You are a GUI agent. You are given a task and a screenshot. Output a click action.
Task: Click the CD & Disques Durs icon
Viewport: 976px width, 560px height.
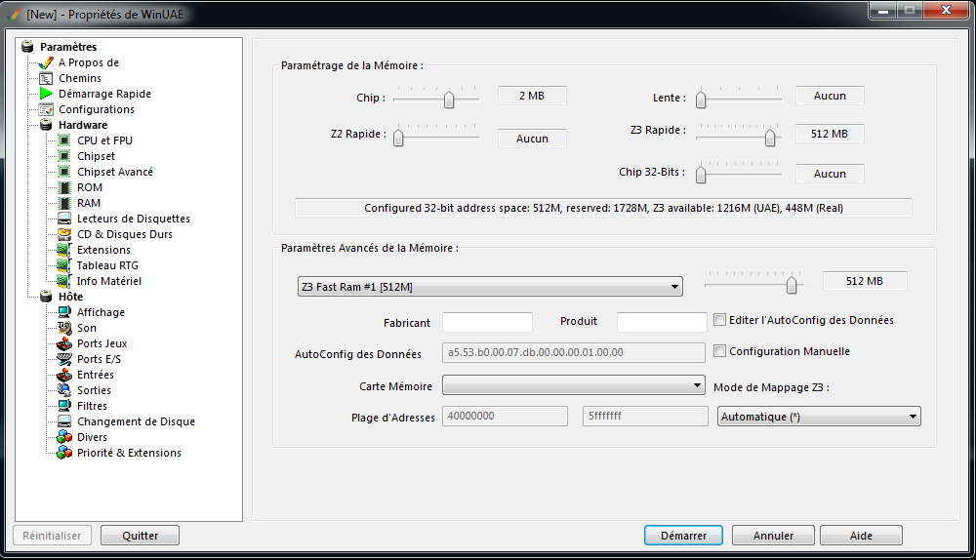pos(64,234)
